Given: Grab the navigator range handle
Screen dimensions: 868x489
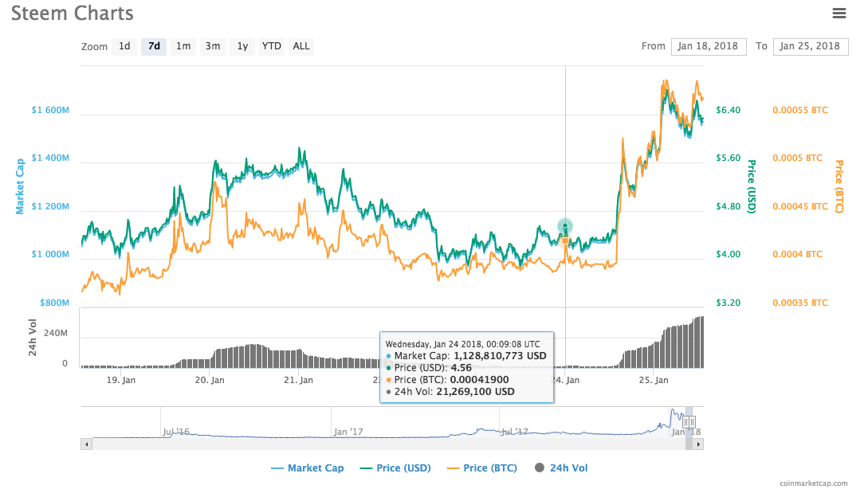Looking at the screenshot, I should tap(689, 423).
